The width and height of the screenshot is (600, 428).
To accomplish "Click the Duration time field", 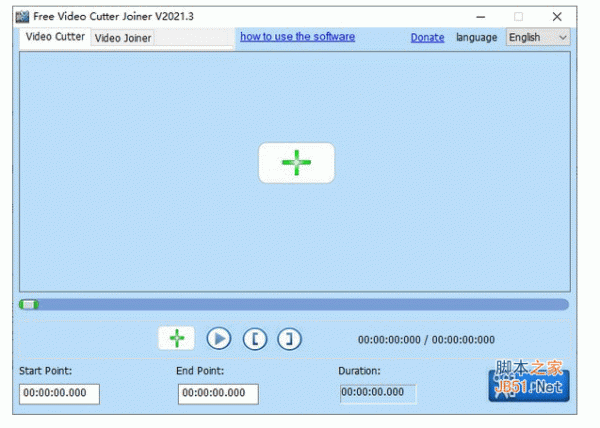I will 378,394.
